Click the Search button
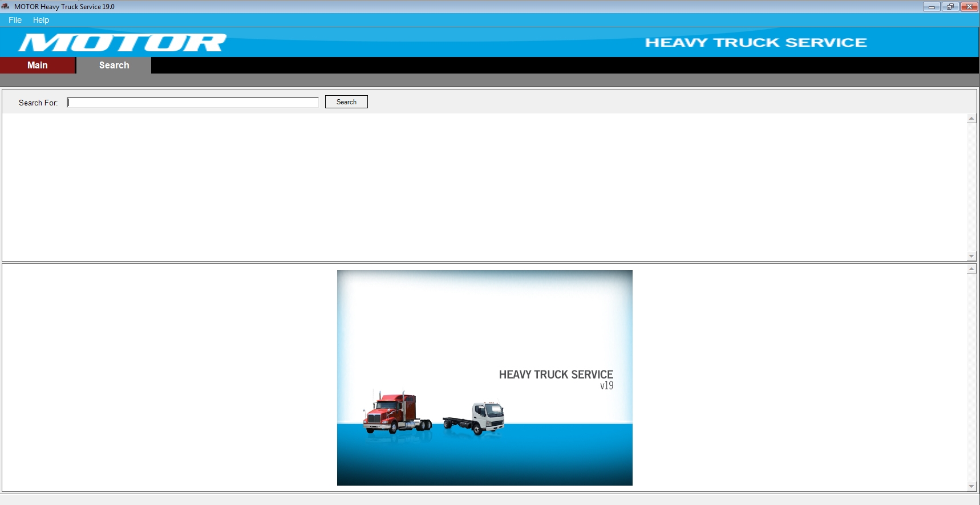 coord(346,102)
